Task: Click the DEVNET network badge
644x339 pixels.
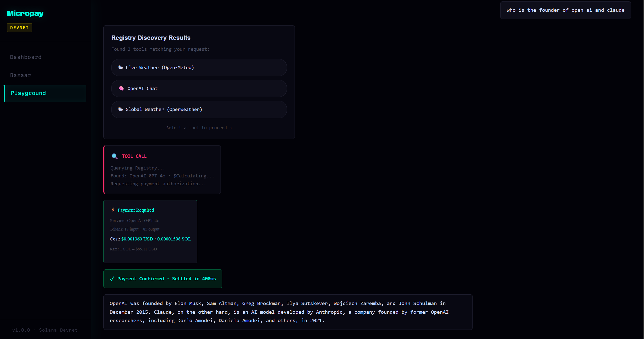Action: 19,28
